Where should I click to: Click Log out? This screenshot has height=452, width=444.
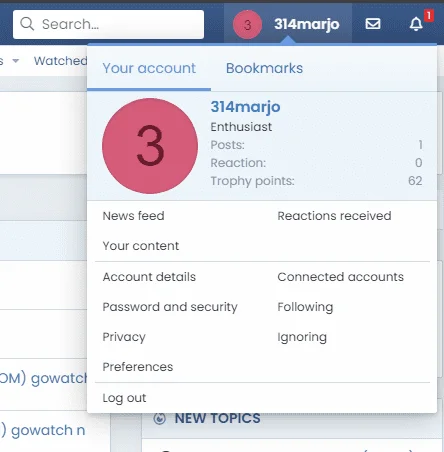click(x=124, y=398)
